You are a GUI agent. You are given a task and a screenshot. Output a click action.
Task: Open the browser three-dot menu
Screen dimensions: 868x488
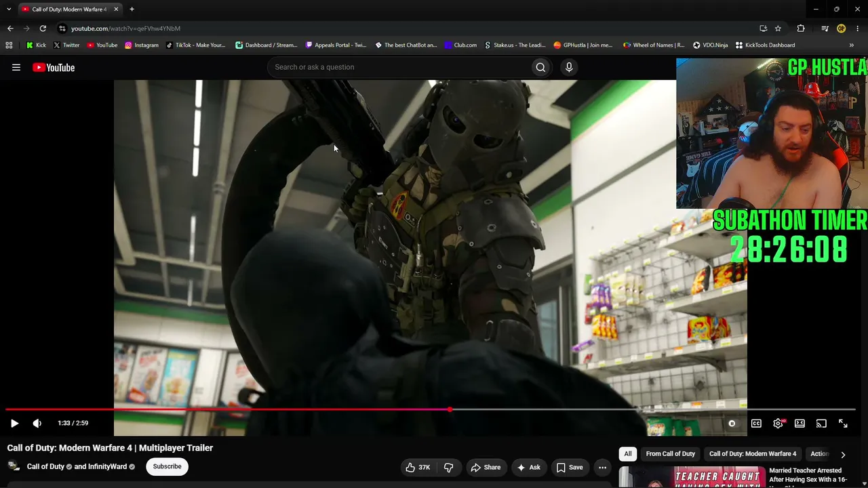[x=858, y=28]
